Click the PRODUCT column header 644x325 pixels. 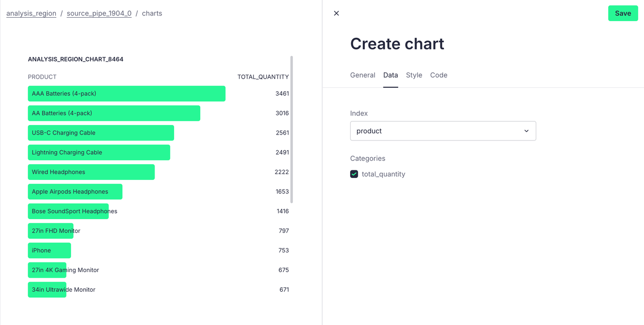[x=42, y=77]
